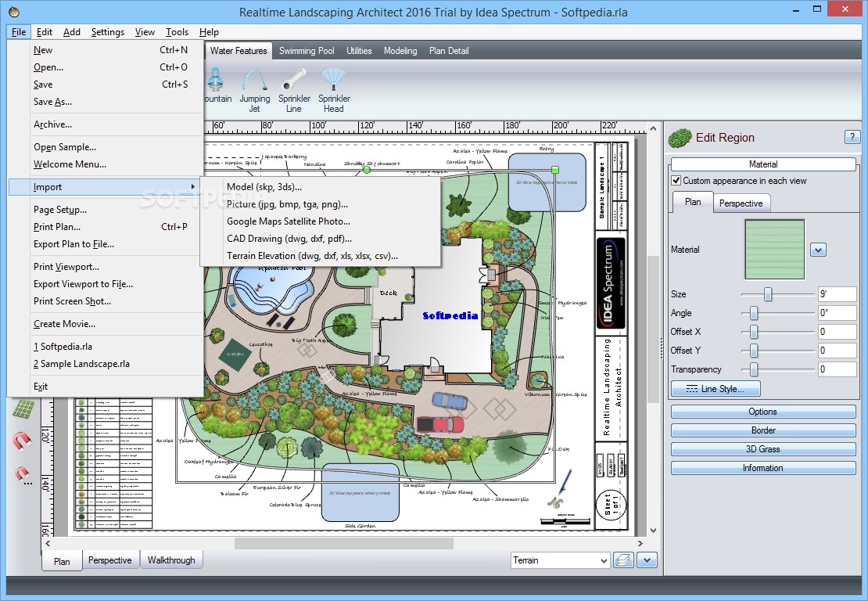Open the File menu
The image size is (868, 601).
tap(19, 32)
